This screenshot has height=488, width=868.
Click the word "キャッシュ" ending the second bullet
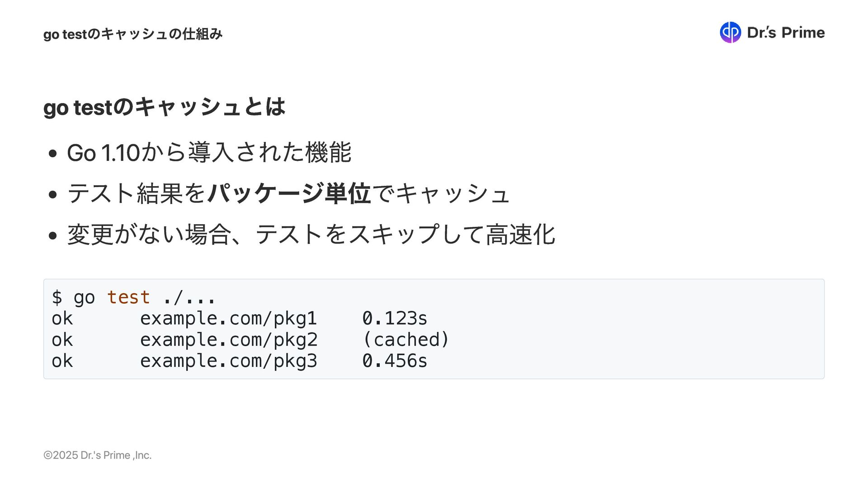[x=452, y=193]
